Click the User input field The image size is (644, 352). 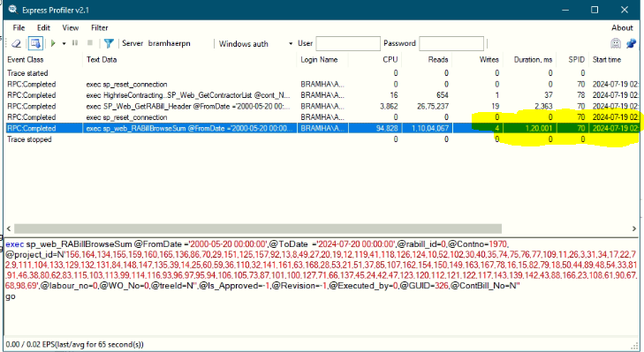pos(348,43)
